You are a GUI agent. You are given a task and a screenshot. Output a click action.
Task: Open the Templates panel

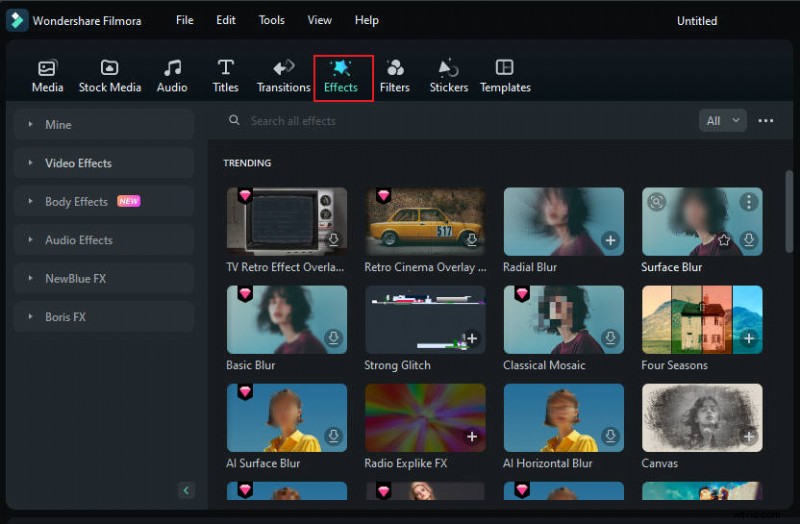(x=505, y=76)
